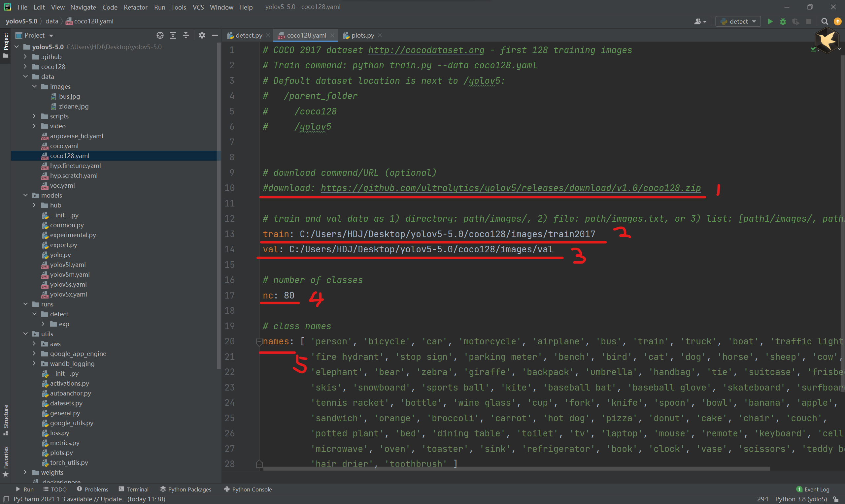Screen dimensions: 845x504
Task: Run the detect configuration with green play
Action: point(770,21)
